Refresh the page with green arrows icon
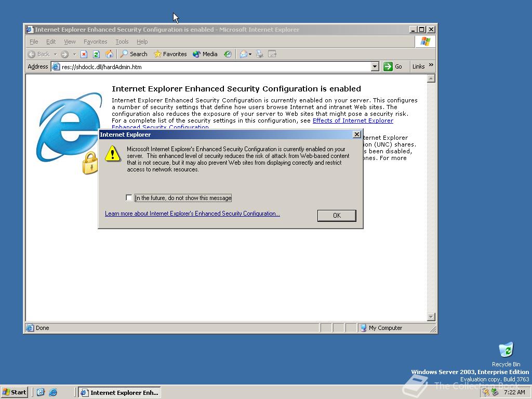The width and height of the screenshot is (532, 399). (96, 54)
